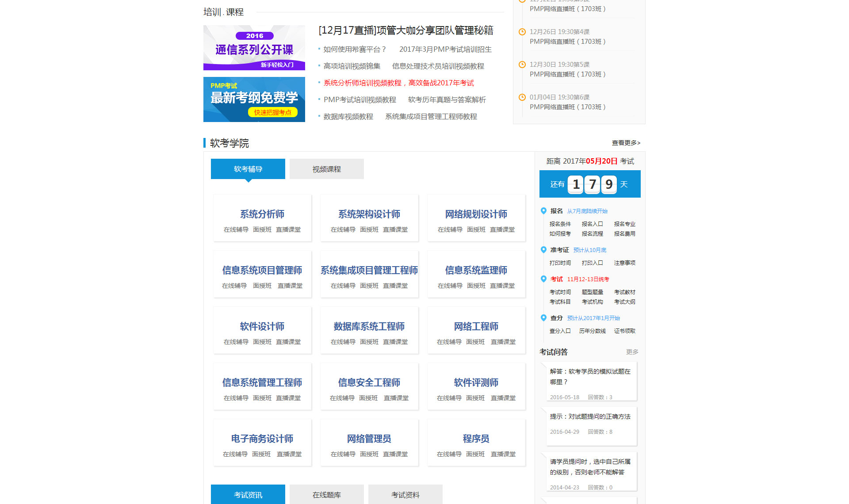
Task: Switch to 视频课程 tab
Action: coord(326,169)
